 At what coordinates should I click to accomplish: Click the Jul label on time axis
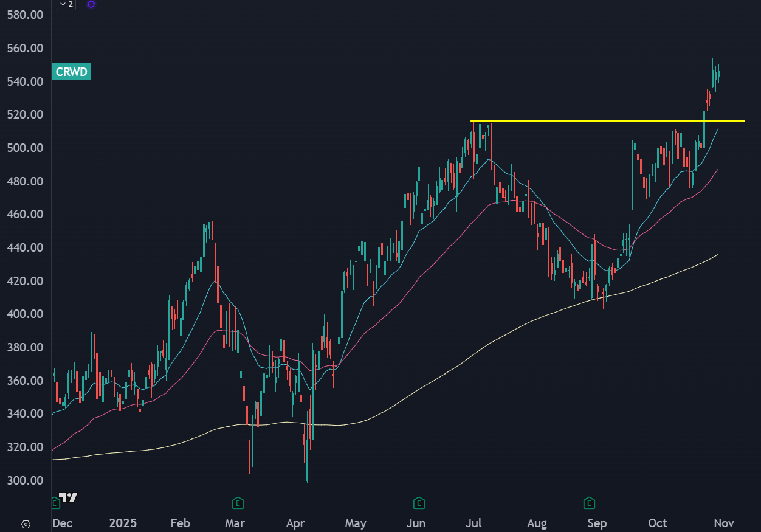point(474,523)
